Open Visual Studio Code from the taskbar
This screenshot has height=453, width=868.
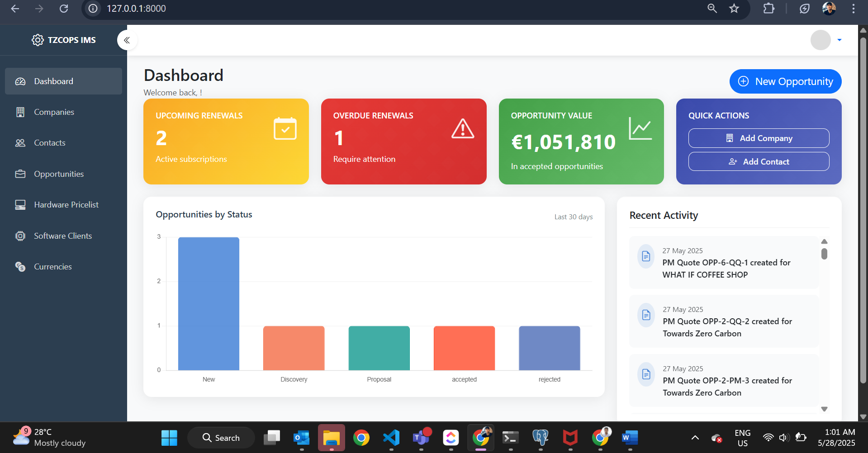(x=391, y=438)
